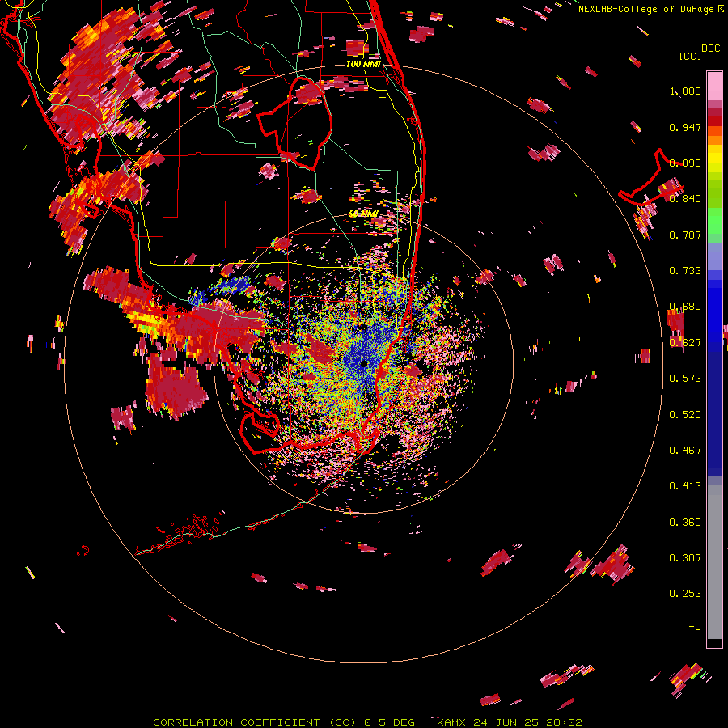
Task: Click the KAMX station identifier
Action: pyautogui.click(x=451, y=722)
